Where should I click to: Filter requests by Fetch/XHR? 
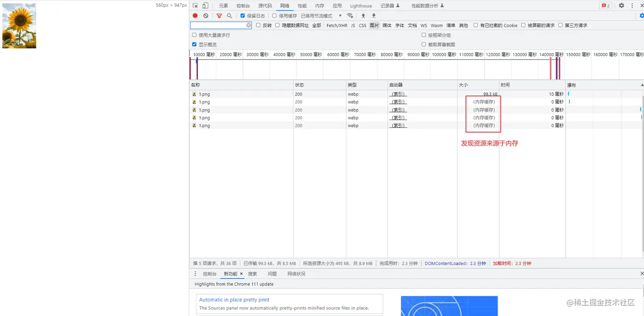point(337,26)
